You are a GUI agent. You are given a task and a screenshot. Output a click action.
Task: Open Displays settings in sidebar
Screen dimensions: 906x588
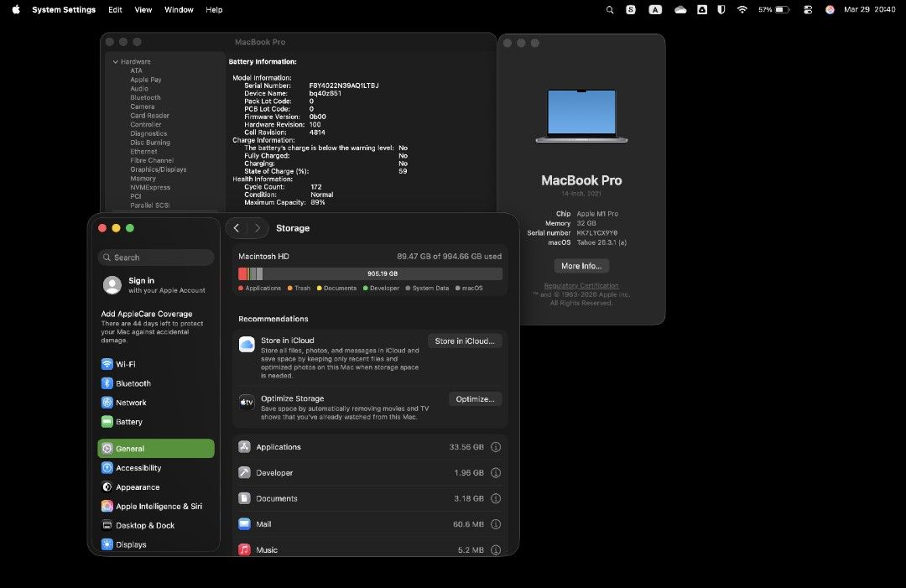(156, 544)
